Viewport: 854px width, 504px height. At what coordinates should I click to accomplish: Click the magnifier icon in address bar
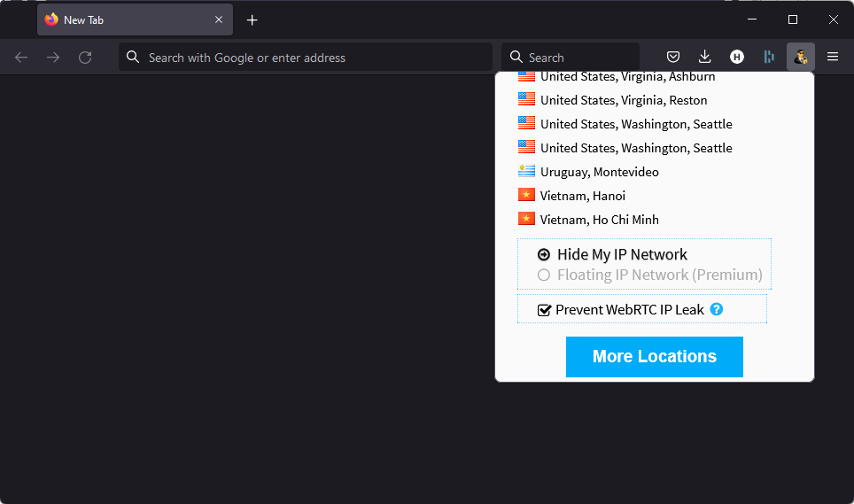click(133, 57)
